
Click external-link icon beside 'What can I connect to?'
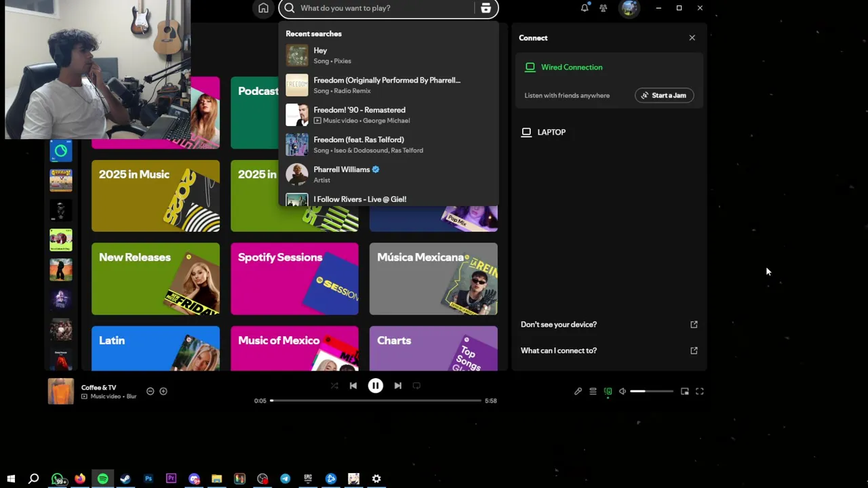pos(694,350)
